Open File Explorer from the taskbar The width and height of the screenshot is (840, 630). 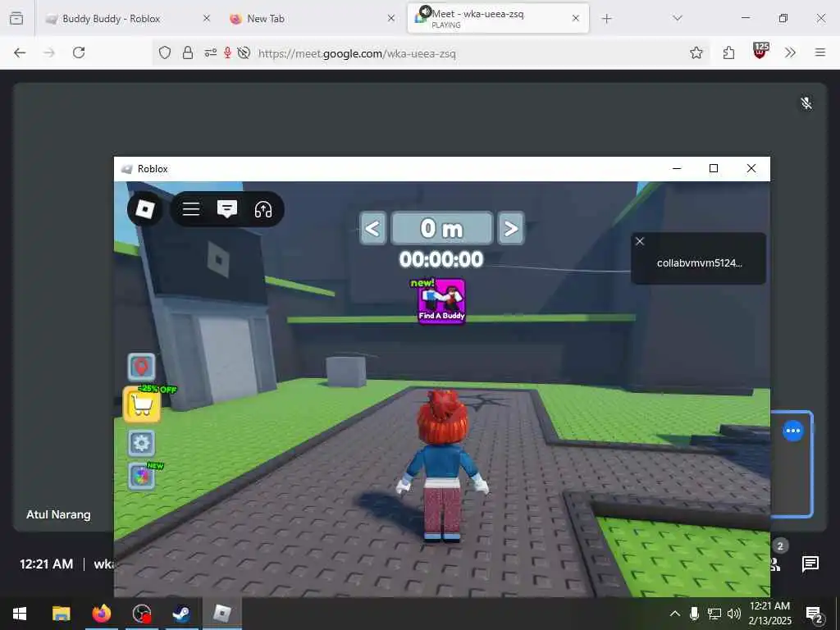pyautogui.click(x=61, y=614)
